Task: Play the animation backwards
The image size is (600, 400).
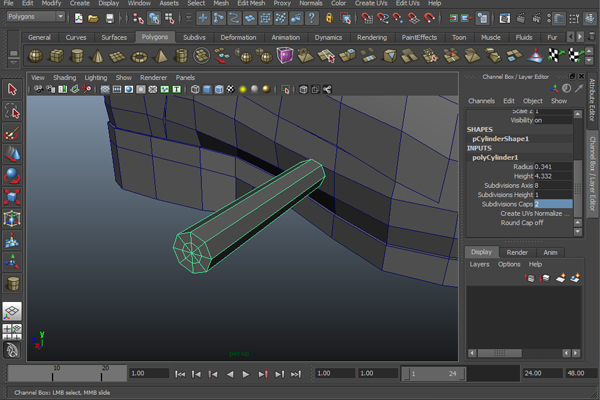Action: click(x=230, y=374)
